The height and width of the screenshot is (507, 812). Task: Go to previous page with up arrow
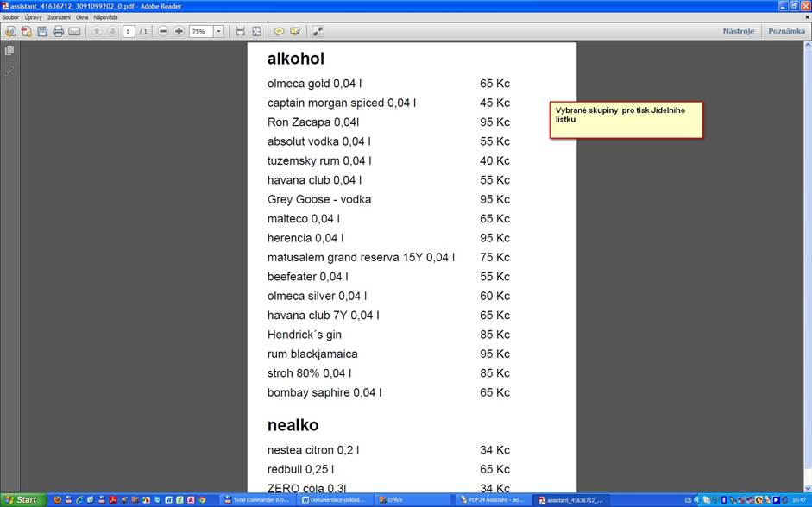[97, 32]
